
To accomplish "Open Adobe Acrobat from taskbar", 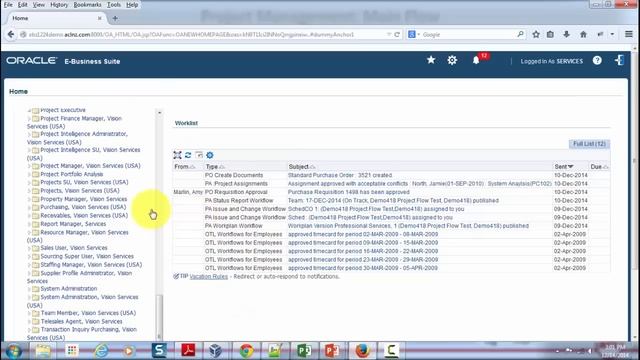I will pos(188,351).
